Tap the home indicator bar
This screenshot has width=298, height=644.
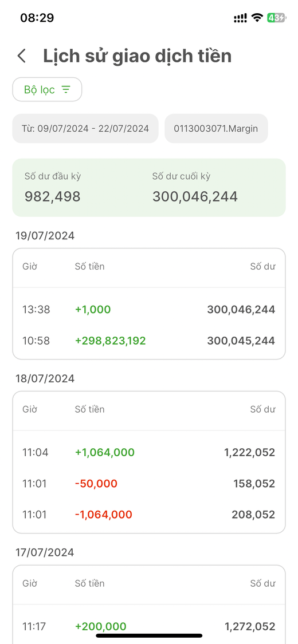149,635
